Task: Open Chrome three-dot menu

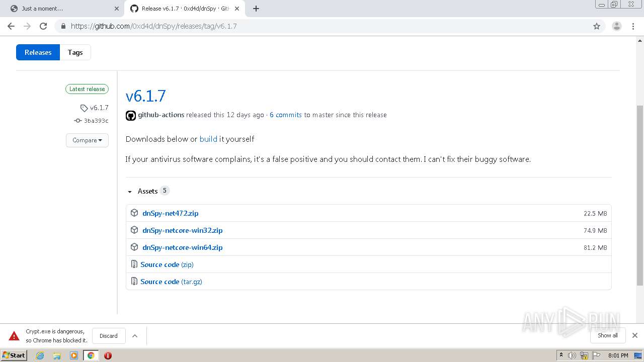Action: click(x=633, y=26)
